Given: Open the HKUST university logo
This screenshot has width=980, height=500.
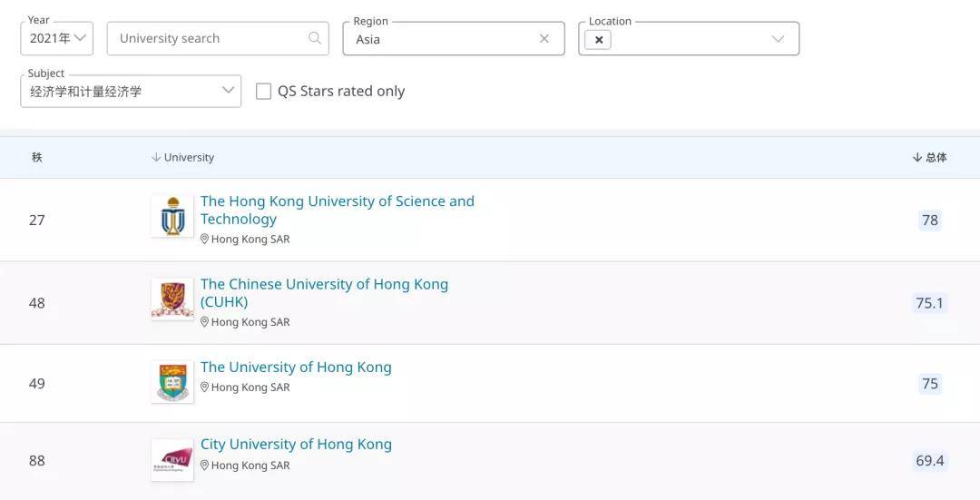Looking at the screenshot, I should (x=172, y=216).
